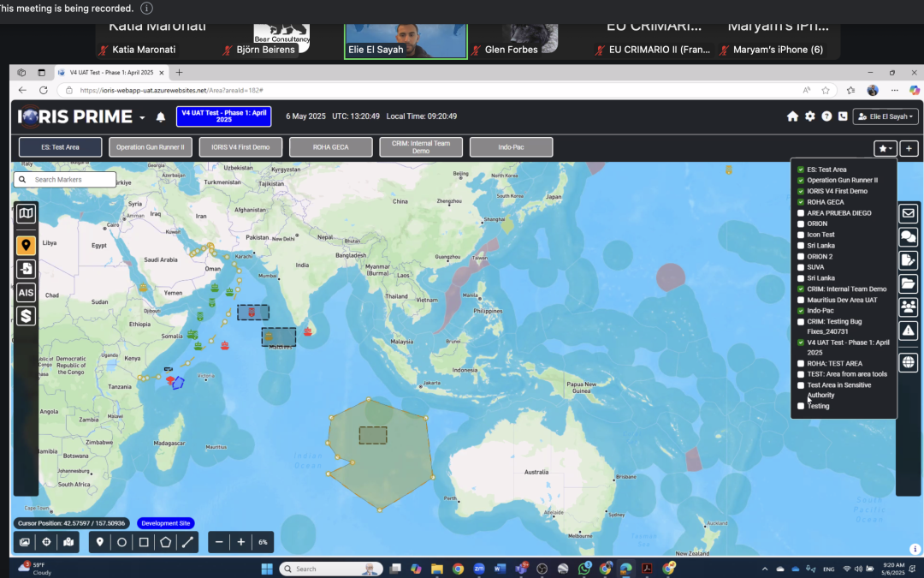
Task: Open the mail envelope icon on right sidebar
Action: click(908, 213)
